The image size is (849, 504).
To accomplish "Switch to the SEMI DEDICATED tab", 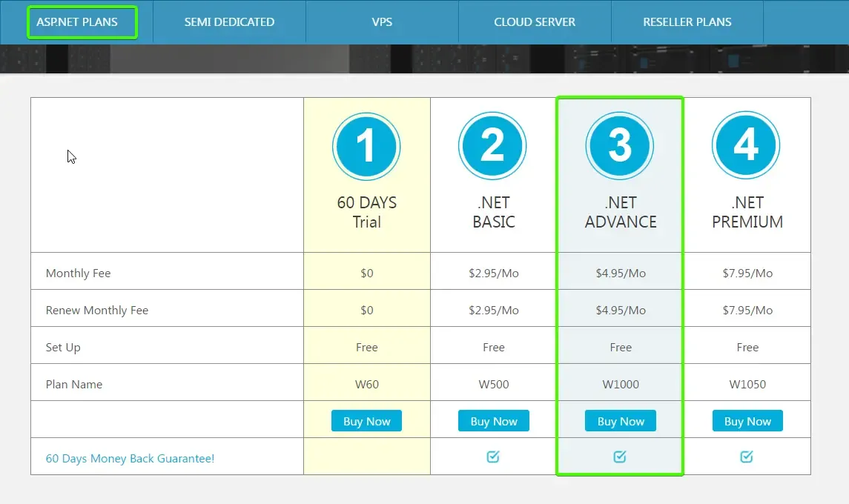I will [x=229, y=21].
